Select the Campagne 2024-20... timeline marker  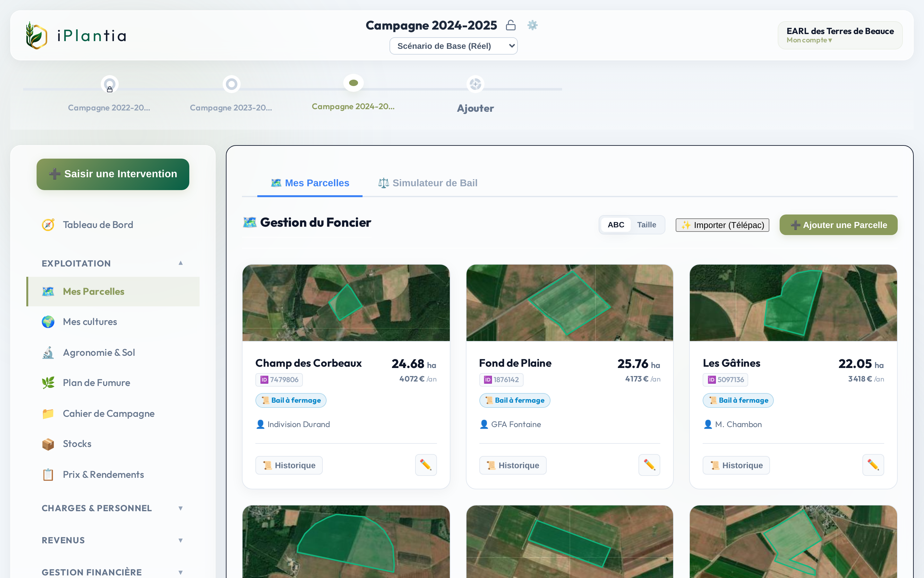click(354, 83)
